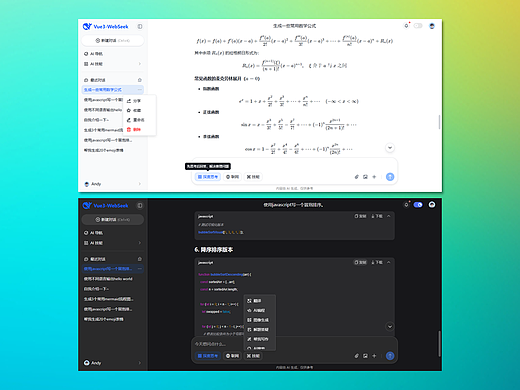Collapse the sidebar in the light window
Viewport: 520px width, 390px height.
coord(140,26)
